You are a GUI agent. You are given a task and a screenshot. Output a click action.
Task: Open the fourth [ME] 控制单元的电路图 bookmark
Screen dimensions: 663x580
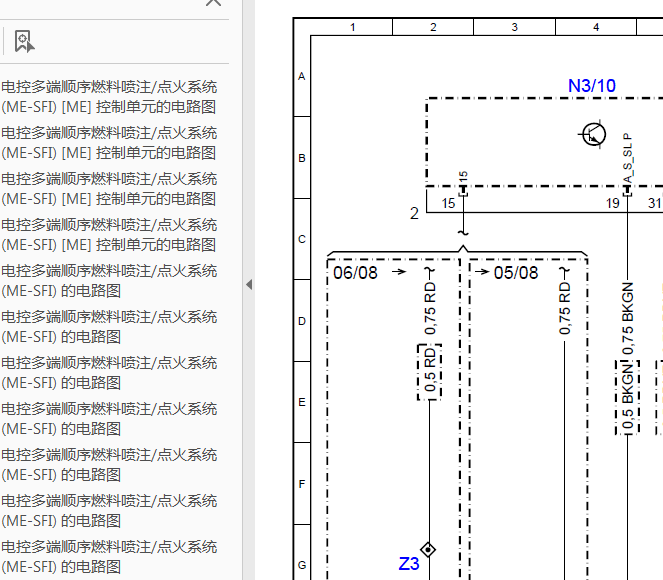point(109,235)
